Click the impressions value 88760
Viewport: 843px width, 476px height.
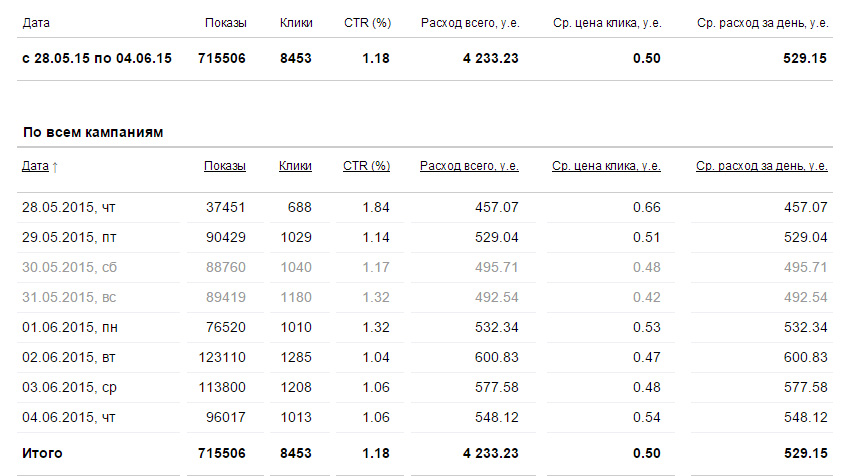[x=226, y=267]
